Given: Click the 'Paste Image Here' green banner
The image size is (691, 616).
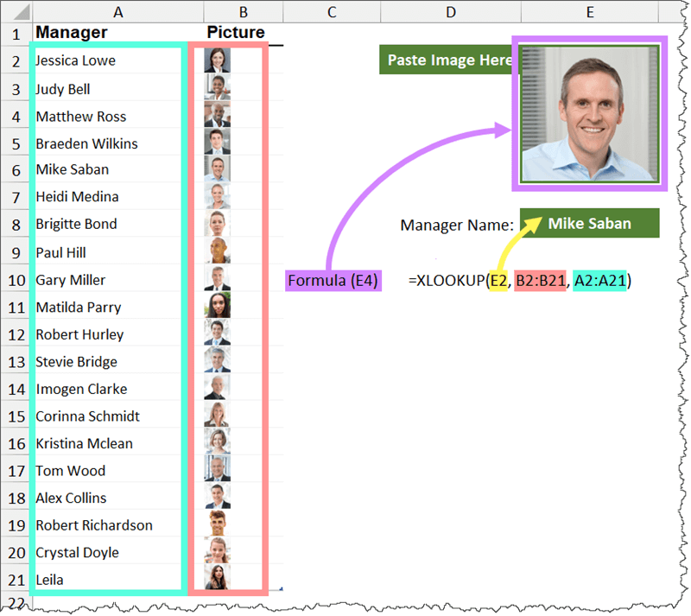Looking at the screenshot, I should (x=449, y=60).
